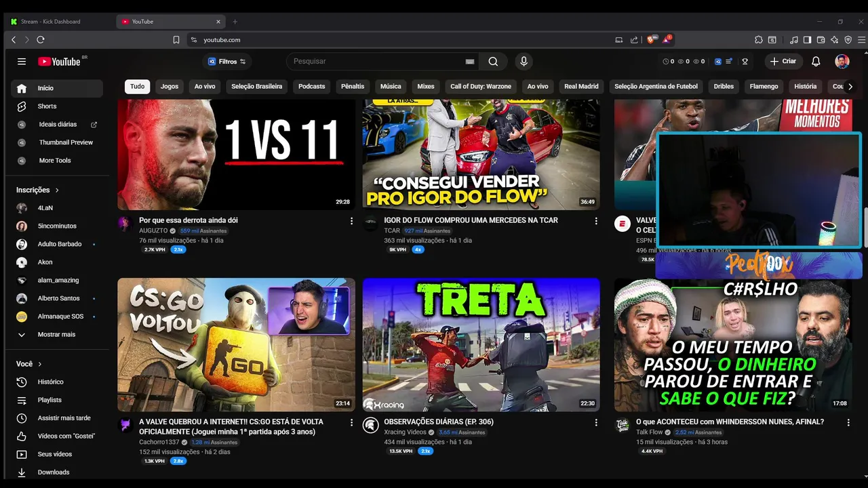
Task: Open the 4LaN subscription channel
Action: point(56,208)
